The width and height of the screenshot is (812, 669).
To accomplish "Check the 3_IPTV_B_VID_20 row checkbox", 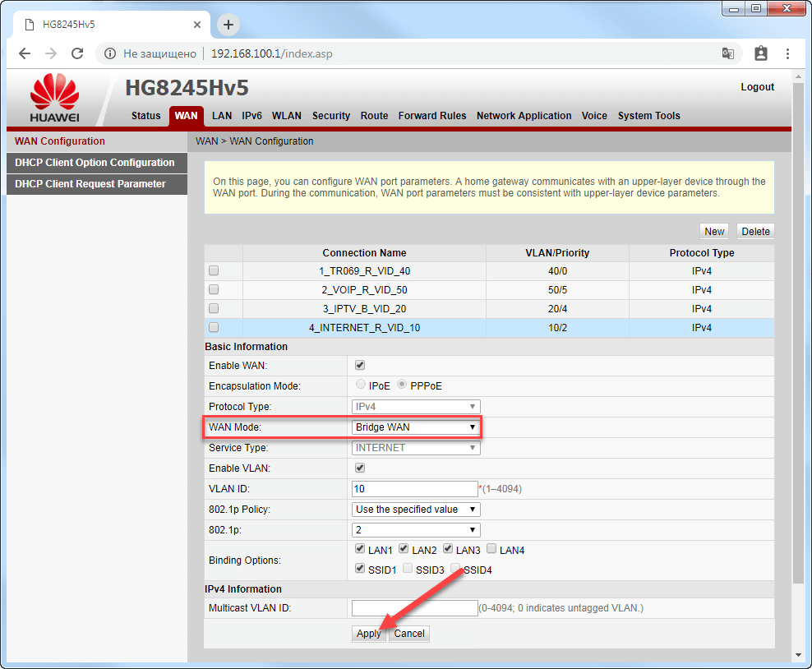I will coord(213,308).
